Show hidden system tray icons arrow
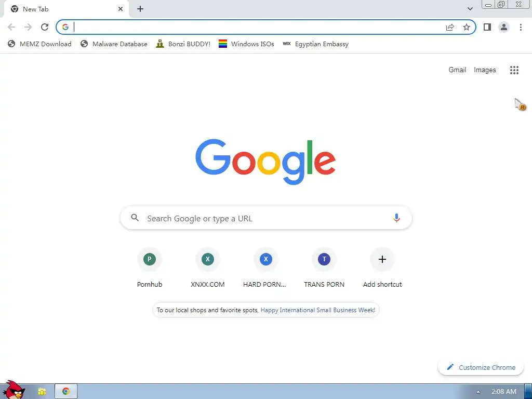The width and height of the screenshot is (532, 399). [x=478, y=392]
